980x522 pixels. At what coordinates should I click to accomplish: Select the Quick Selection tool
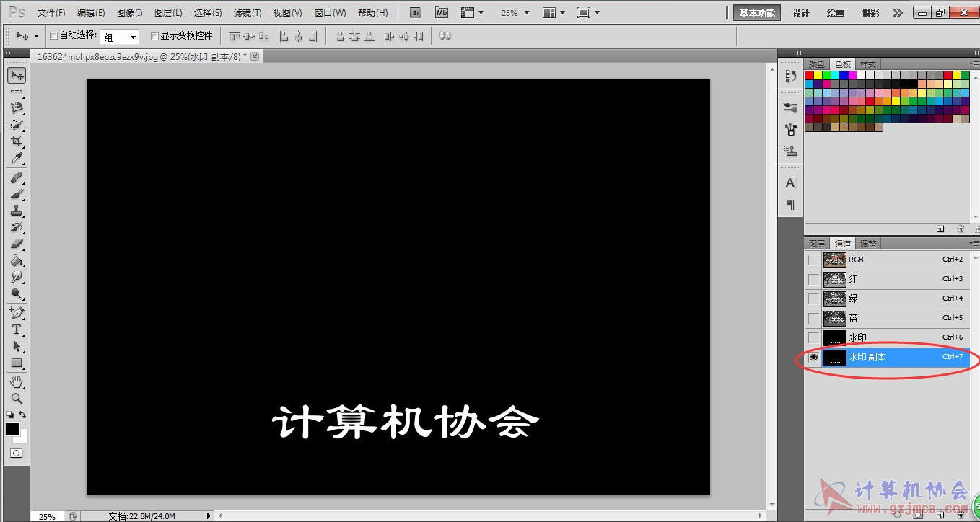coord(16,125)
